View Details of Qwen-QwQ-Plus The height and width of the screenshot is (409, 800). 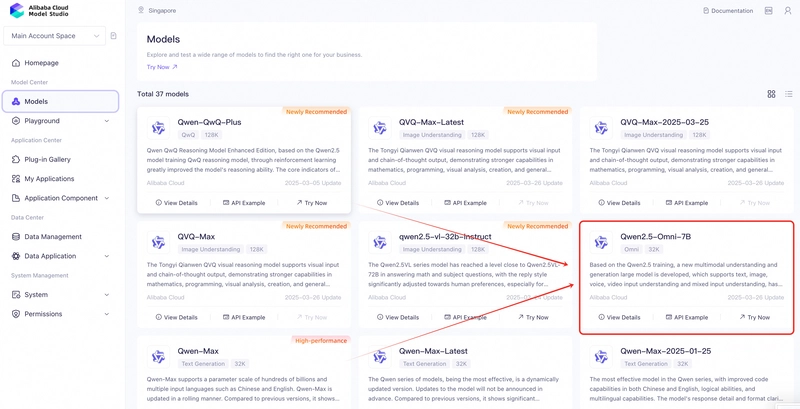coord(176,203)
